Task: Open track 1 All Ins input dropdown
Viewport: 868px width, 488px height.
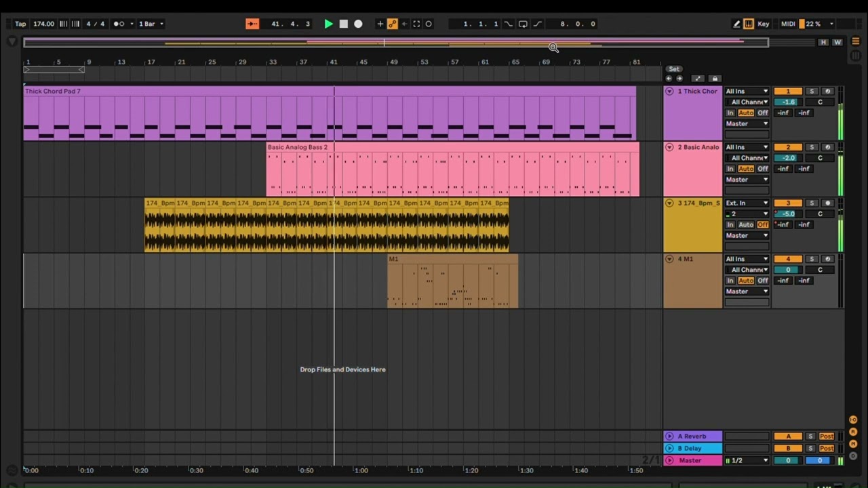Action: [747, 91]
